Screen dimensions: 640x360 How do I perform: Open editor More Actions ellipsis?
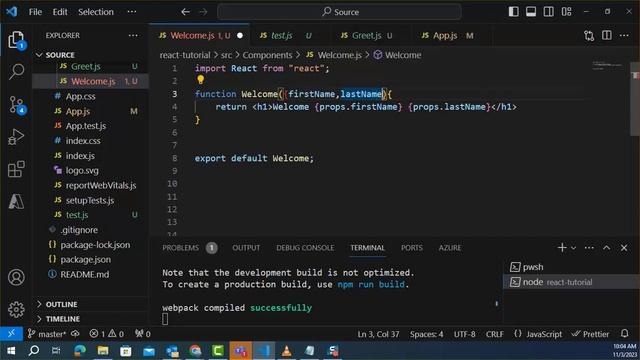pos(624,36)
